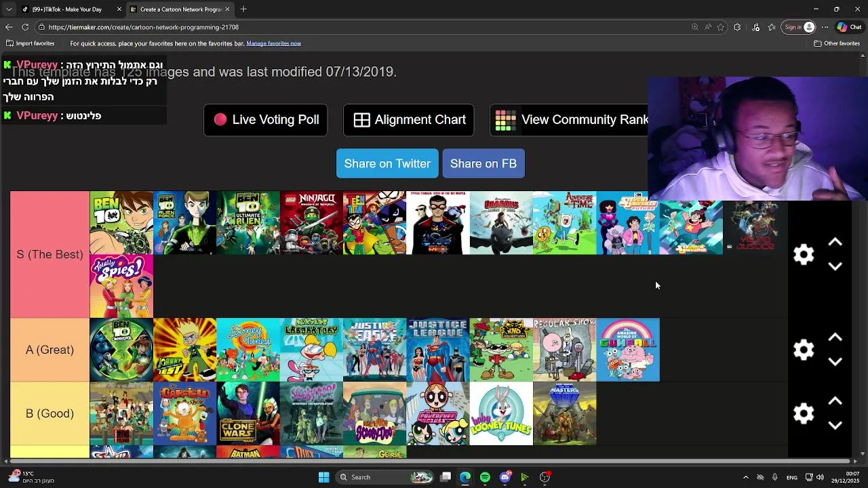The width and height of the screenshot is (868, 488).
Task: Move S tier row down with arrow
Action: tap(835, 266)
